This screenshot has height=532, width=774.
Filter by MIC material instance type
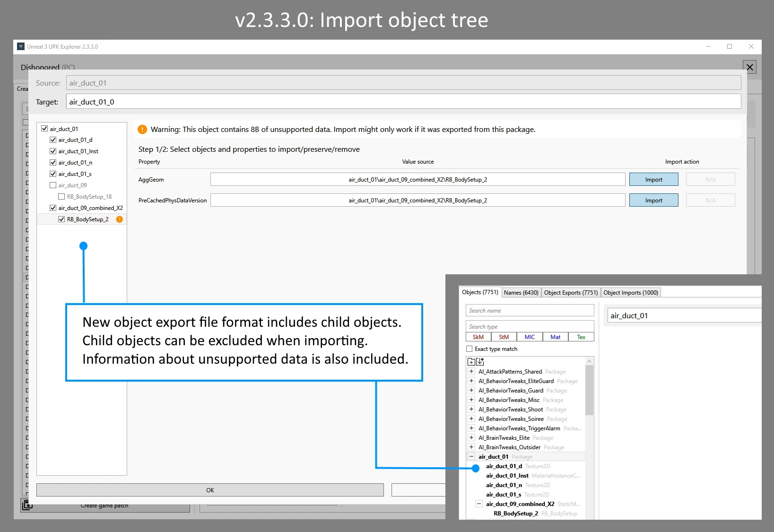point(530,337)
